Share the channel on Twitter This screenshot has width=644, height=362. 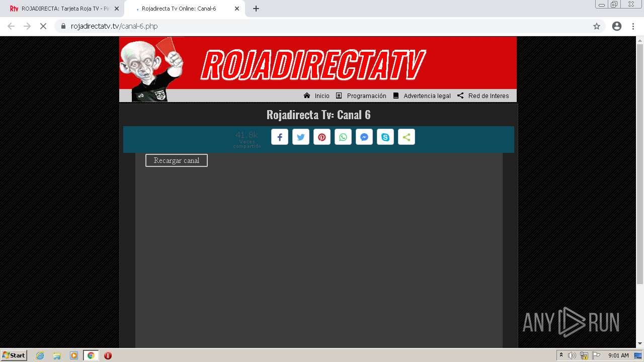coord(301,137)
